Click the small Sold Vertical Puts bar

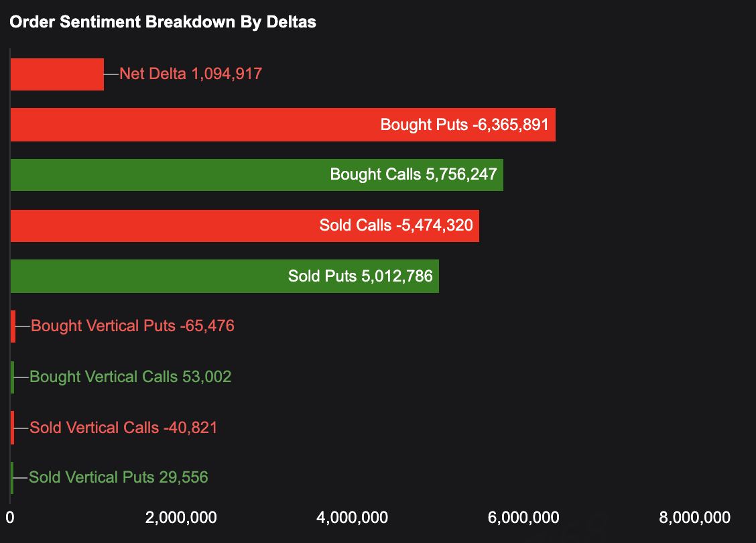[11, 478]
